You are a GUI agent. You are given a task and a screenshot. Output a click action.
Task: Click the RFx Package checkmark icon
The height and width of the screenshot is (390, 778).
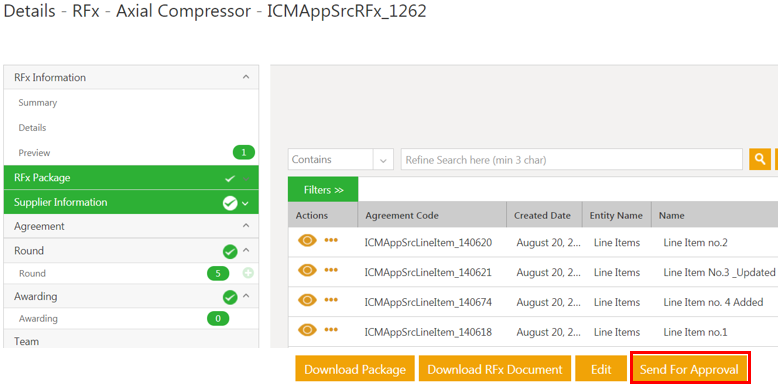[230, 179]
